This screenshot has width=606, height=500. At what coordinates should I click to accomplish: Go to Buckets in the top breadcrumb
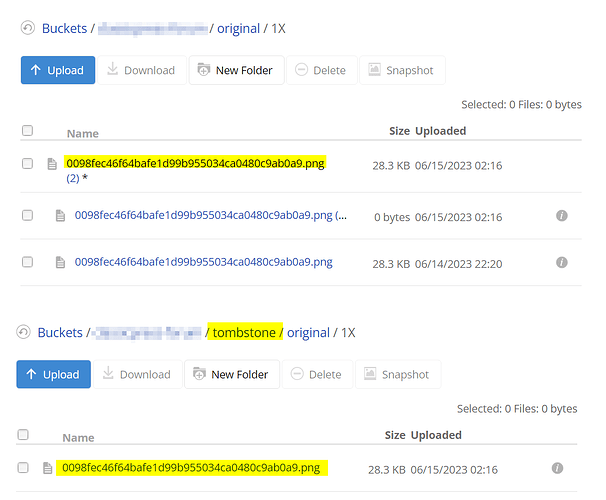65,29
